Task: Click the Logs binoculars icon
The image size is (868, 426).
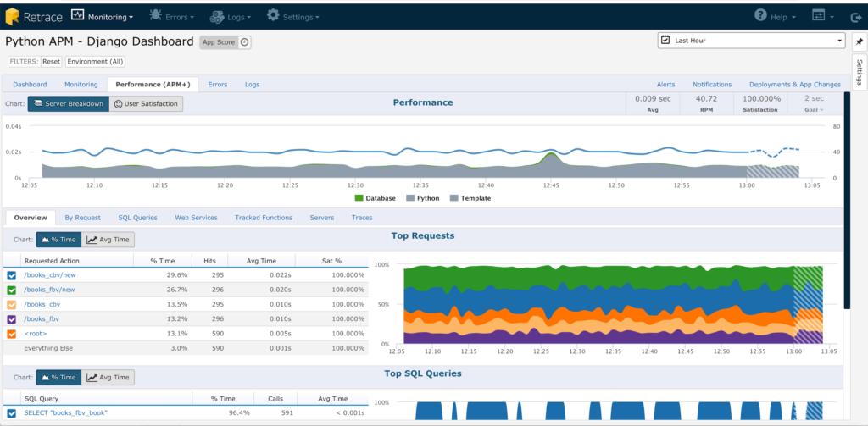Action: tap(216, 17)
